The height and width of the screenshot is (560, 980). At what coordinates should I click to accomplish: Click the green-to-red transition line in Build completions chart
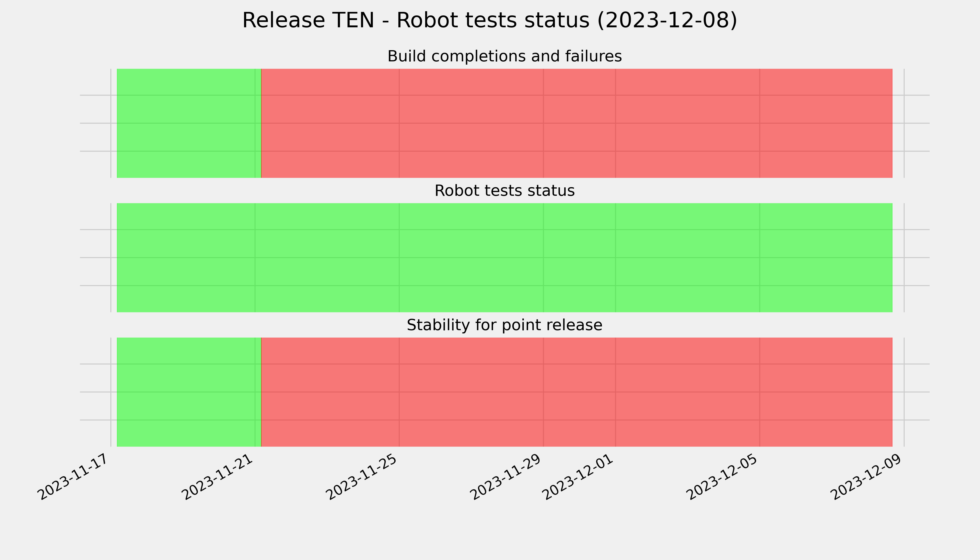(x=261, y=123)
